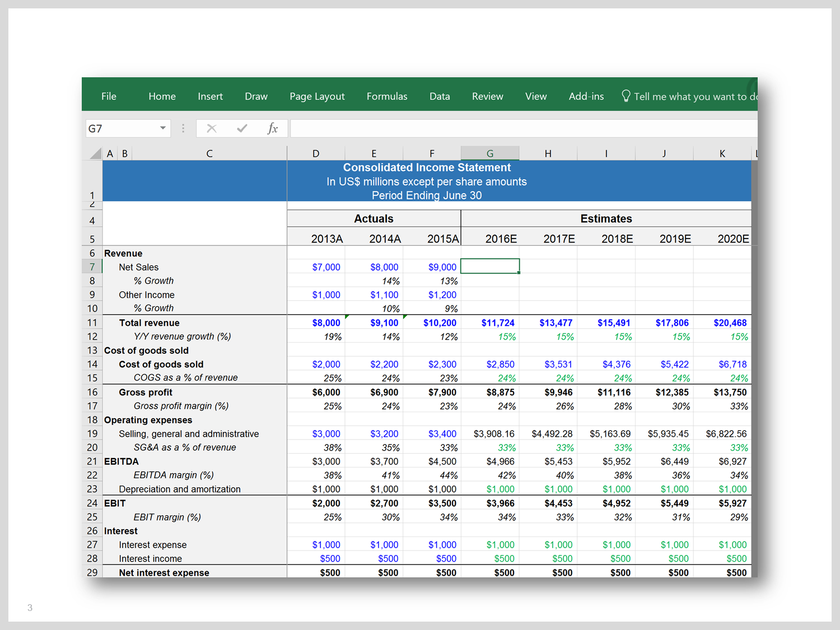The image size is (840, 630).
Task: Click the $6,822.56 SG&A cell
Action: [722, 433]
